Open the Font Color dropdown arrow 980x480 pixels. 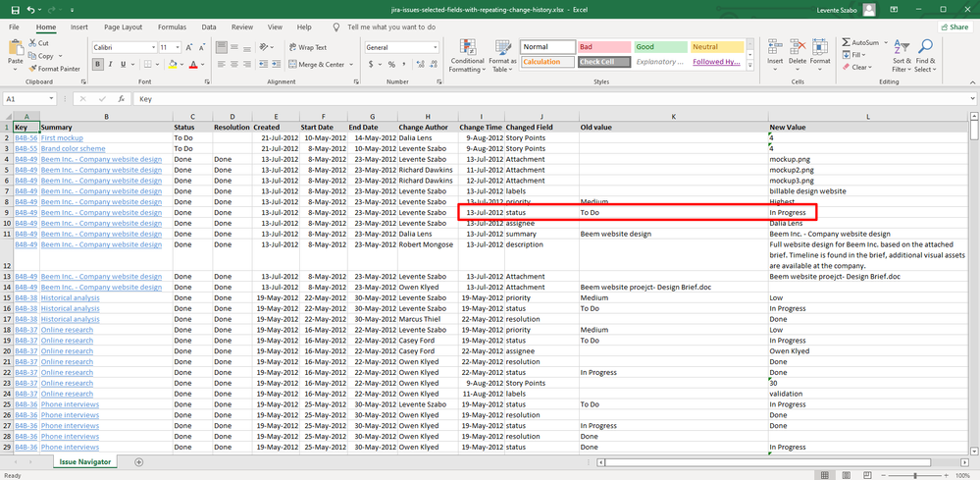pos(202,65)
